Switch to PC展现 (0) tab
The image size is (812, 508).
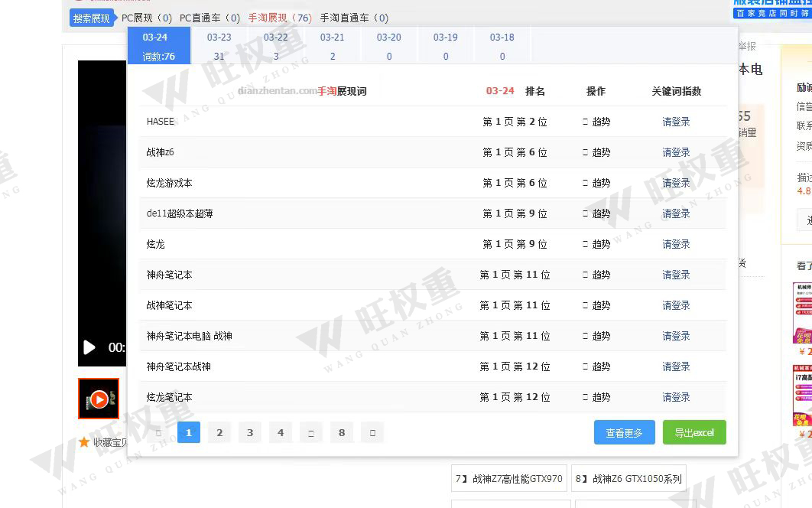pos(147,18)
